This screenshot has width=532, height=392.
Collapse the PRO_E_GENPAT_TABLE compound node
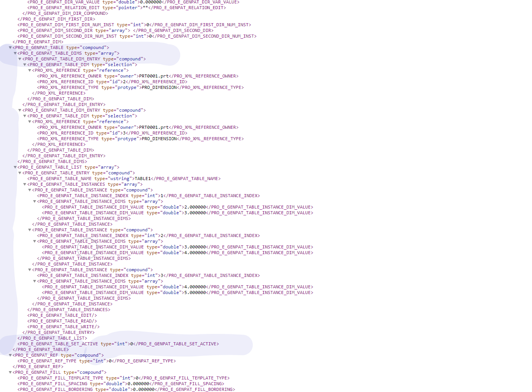tap(10, 47)
